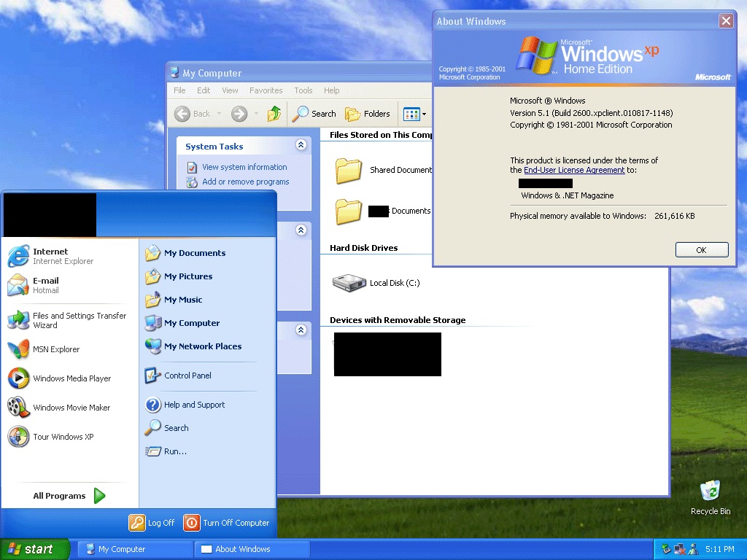
Task: Click the Up folder toolbar icon
Action: (274, 114)
